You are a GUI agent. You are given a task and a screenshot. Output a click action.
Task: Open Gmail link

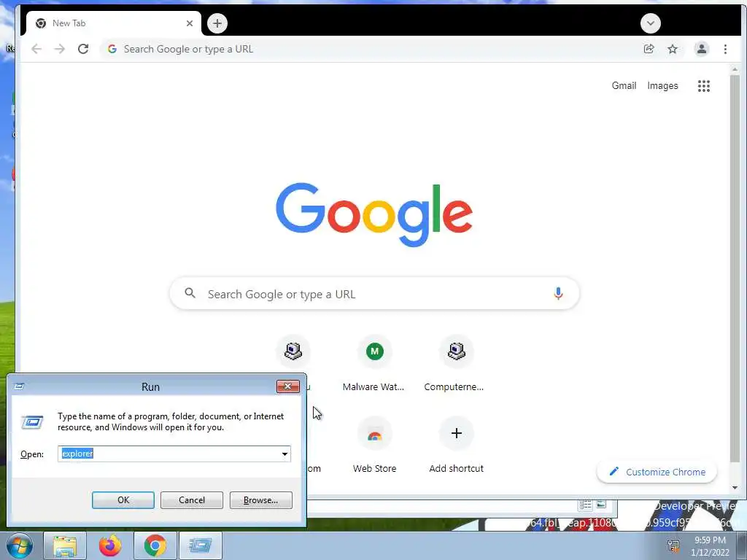click(624, 86)
